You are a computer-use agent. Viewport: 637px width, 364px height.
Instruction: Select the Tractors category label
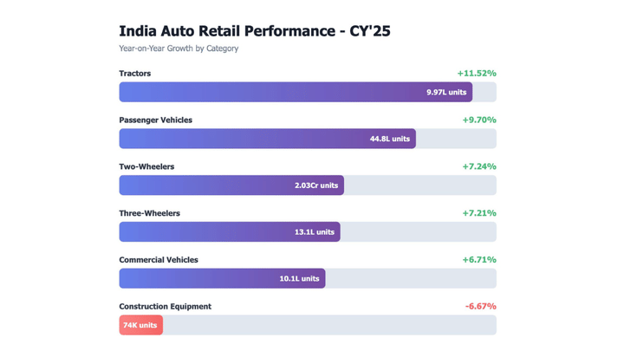click(x=135, y=74)
